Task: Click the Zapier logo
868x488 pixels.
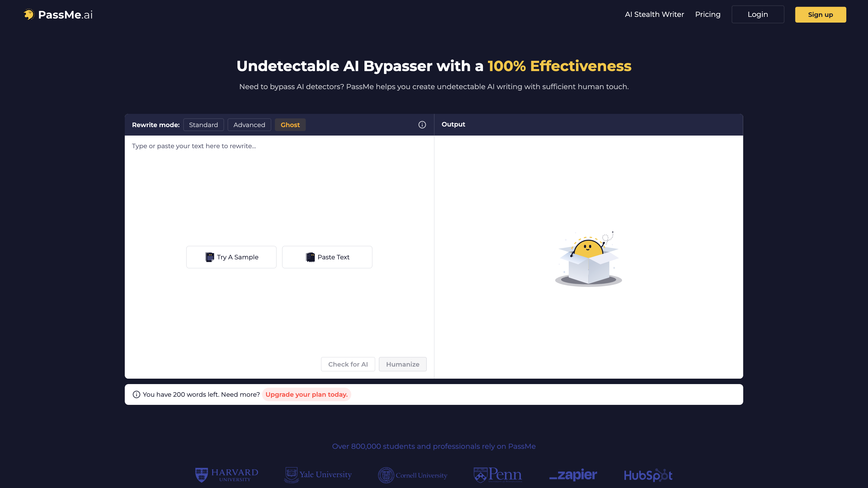Action: click(573, 475)
